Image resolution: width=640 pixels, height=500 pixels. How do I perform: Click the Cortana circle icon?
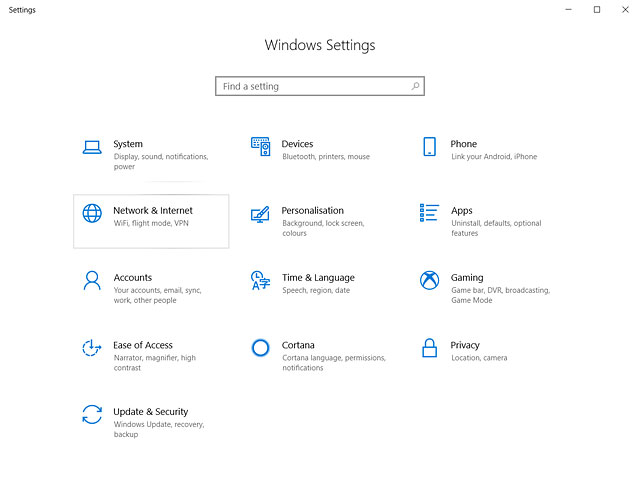[260, 348]
